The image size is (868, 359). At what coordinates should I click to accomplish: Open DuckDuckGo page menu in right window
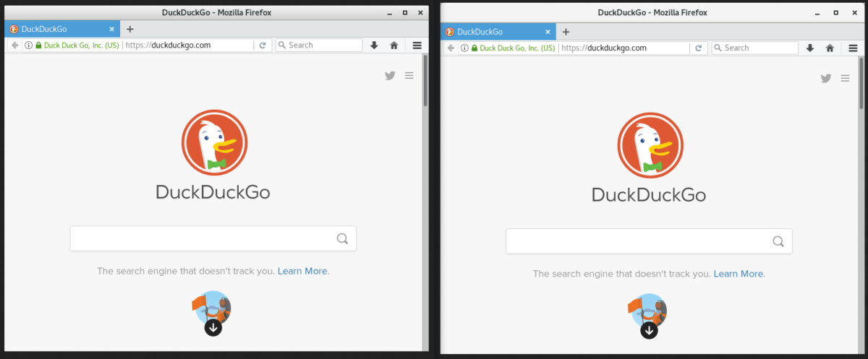tap(845, 78)
